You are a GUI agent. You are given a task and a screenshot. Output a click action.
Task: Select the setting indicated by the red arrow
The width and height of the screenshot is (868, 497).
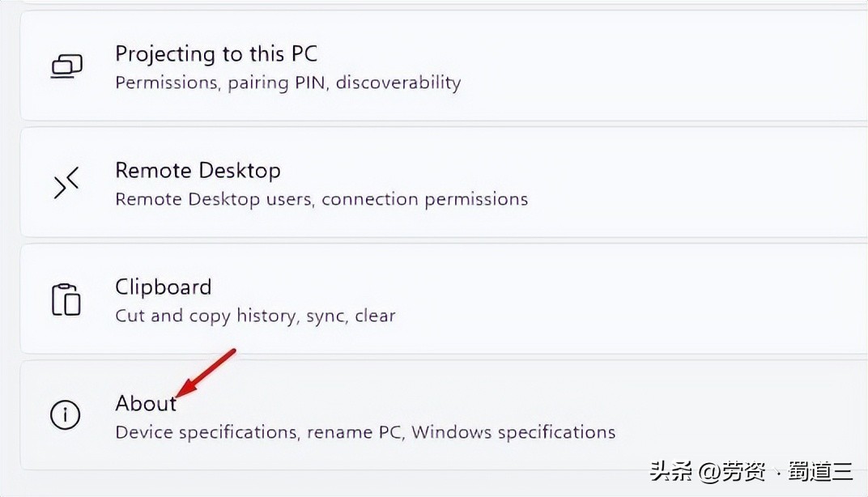point(146,403)
